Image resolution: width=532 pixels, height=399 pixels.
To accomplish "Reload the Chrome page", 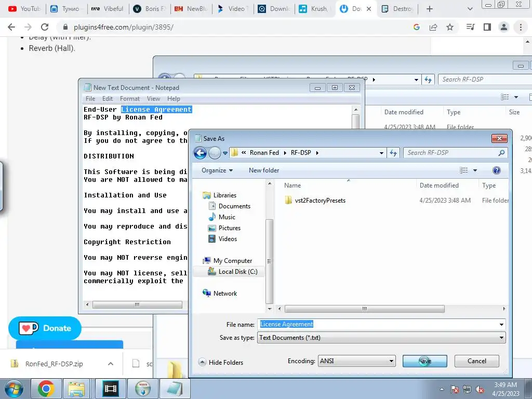I will tap(45, 27).
